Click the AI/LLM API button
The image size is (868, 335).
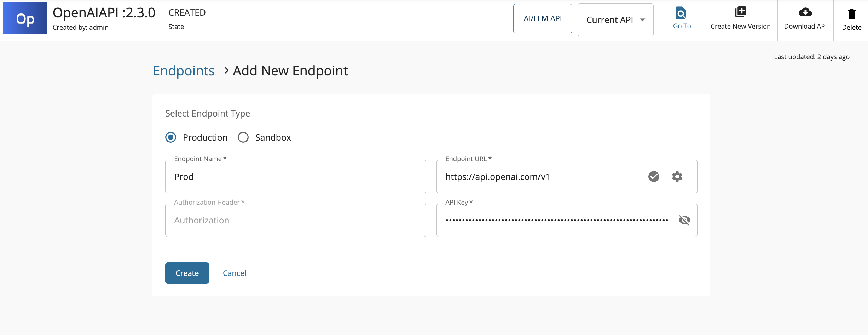pos(542,19)
